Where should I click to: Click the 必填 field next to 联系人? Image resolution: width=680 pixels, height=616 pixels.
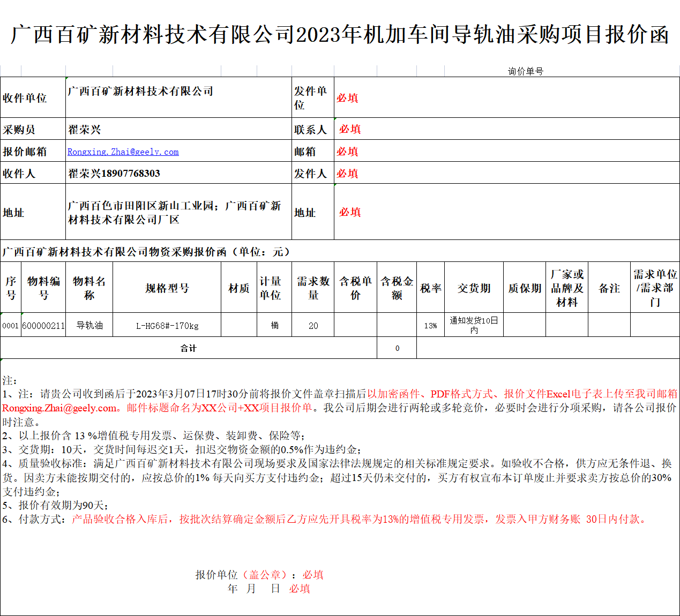507,129
